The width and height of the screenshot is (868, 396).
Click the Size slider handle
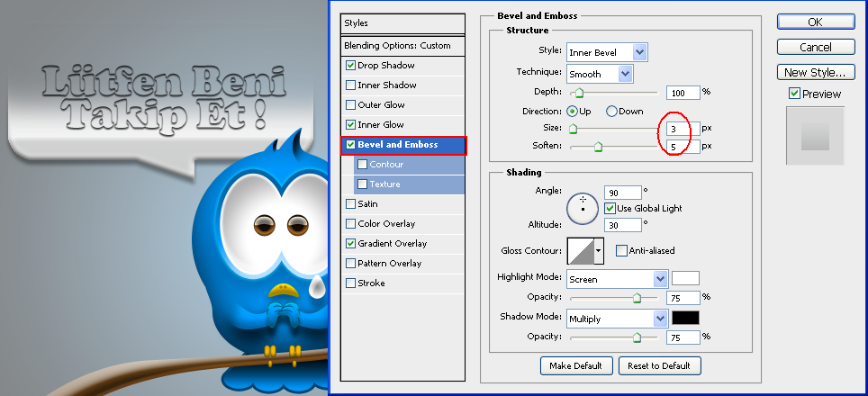point(573,129)
